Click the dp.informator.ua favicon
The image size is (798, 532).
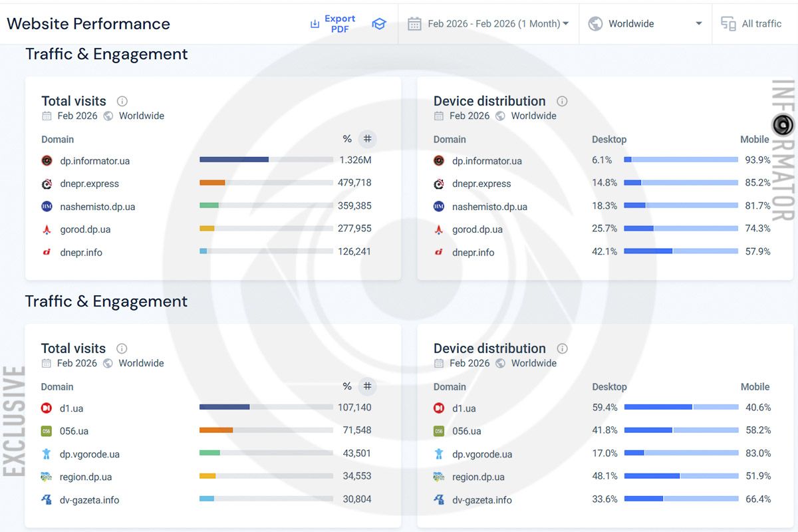pos(47,161)
